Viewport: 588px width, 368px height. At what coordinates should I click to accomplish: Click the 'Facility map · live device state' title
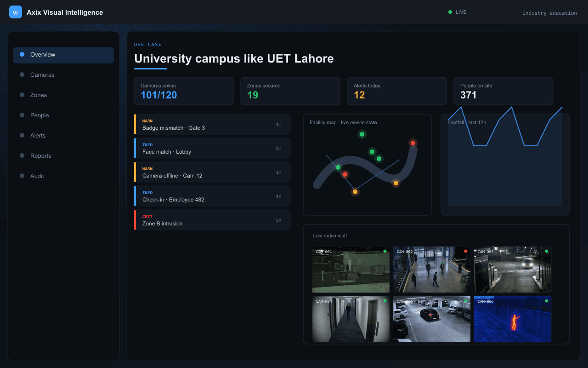point(343,122)
